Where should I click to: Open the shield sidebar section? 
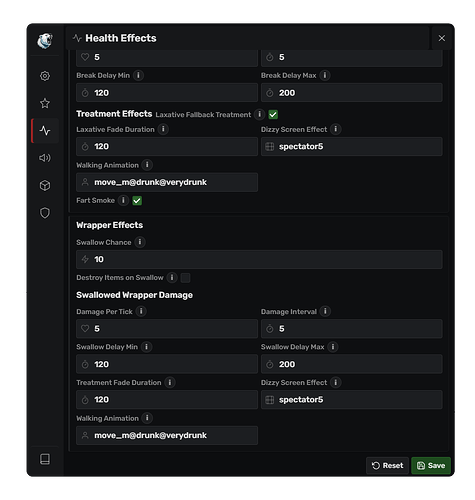pos(45,213)
